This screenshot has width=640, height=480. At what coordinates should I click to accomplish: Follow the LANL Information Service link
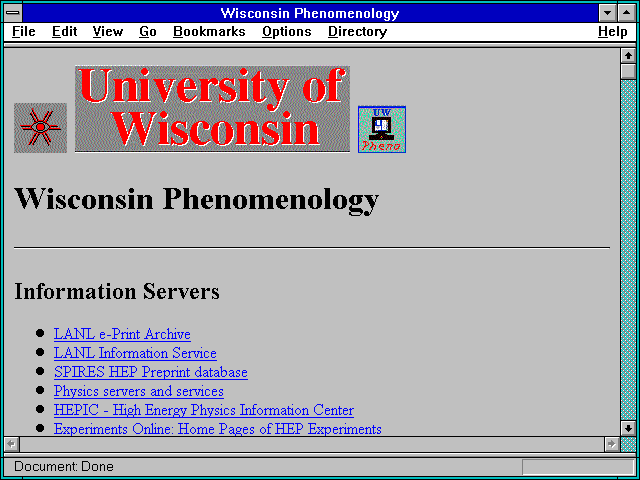[135, 353]
